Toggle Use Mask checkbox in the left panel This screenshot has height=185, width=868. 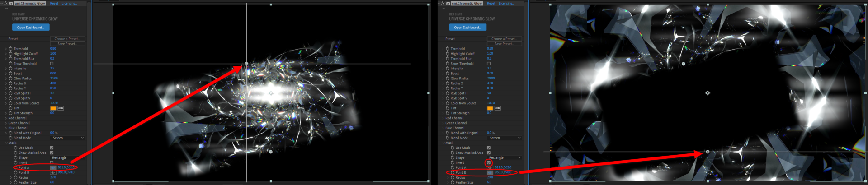tap(52, 148)
